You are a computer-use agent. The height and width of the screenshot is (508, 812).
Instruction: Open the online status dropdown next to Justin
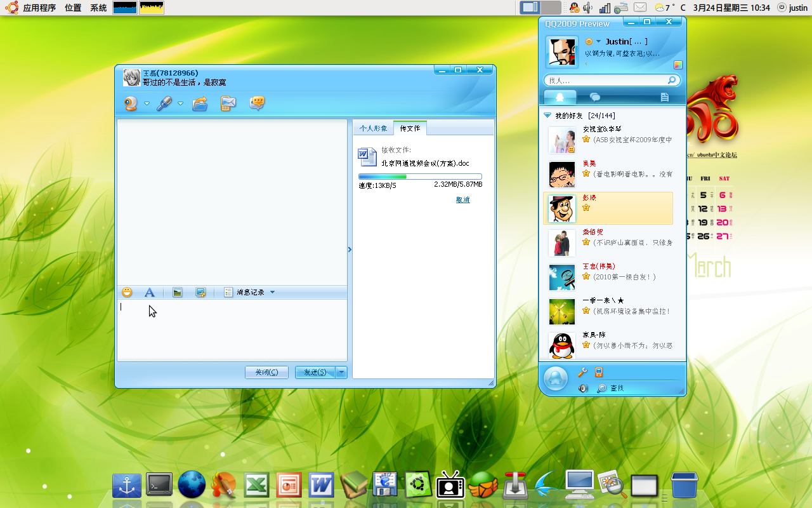click(598, 42)
